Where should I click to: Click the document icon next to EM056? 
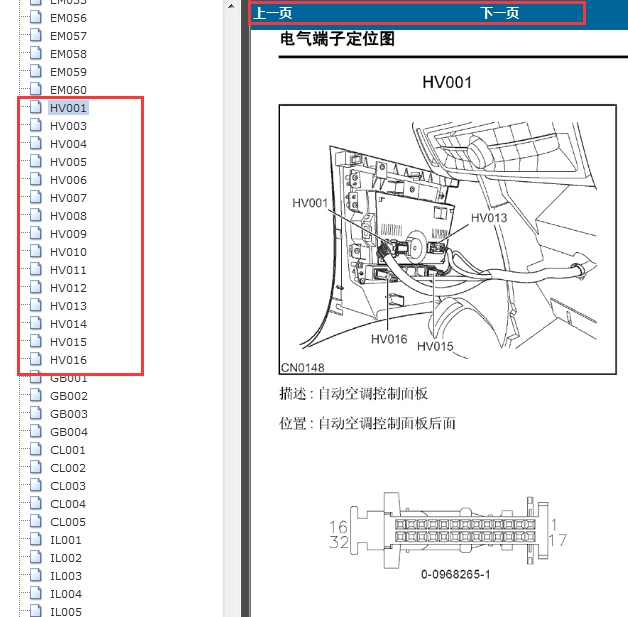pyautogui.click(x=36, y=17)
